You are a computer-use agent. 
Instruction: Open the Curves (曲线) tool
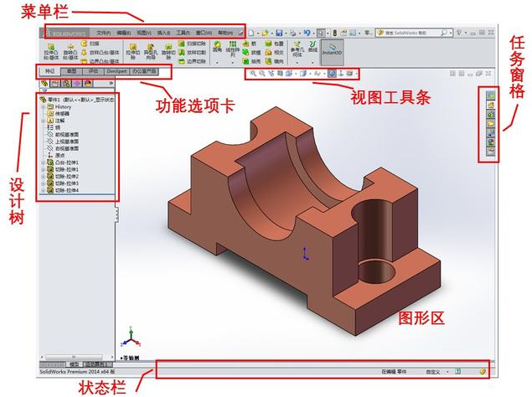[x=312, y=47]
